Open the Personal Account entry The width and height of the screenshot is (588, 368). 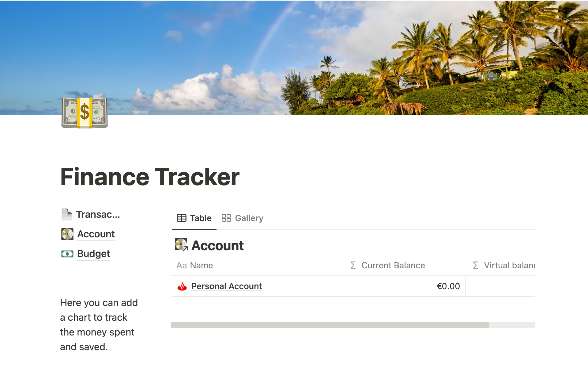point(226,286)
